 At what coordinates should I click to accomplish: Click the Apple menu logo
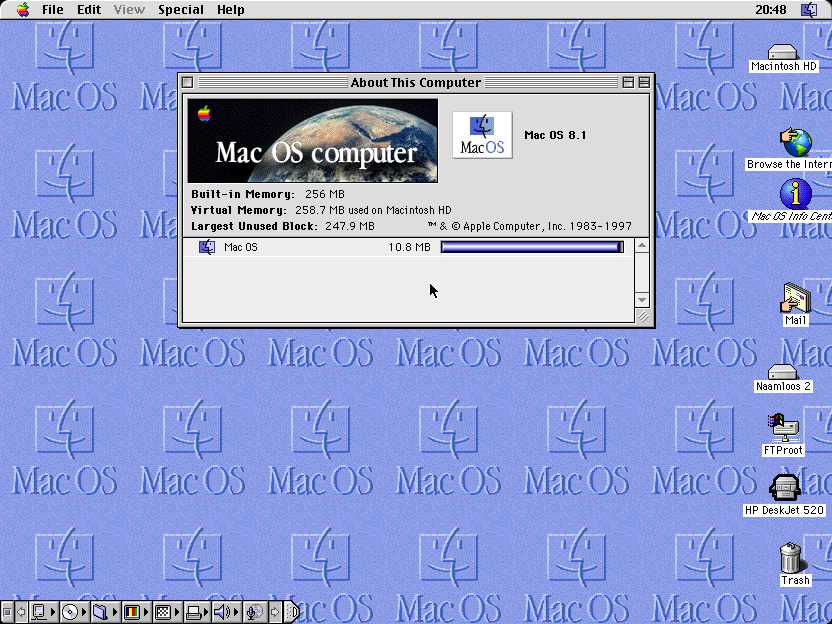22,9
